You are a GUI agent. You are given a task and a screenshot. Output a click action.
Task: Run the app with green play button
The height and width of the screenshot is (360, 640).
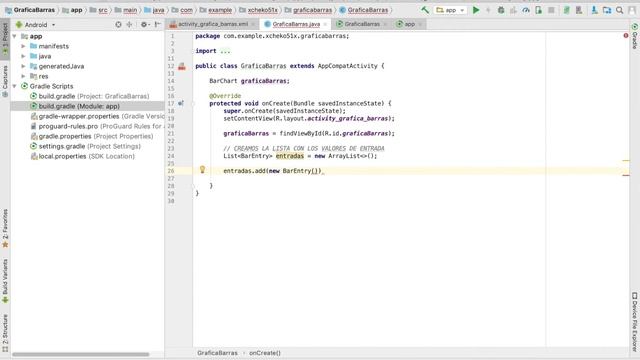pos(476,10)
